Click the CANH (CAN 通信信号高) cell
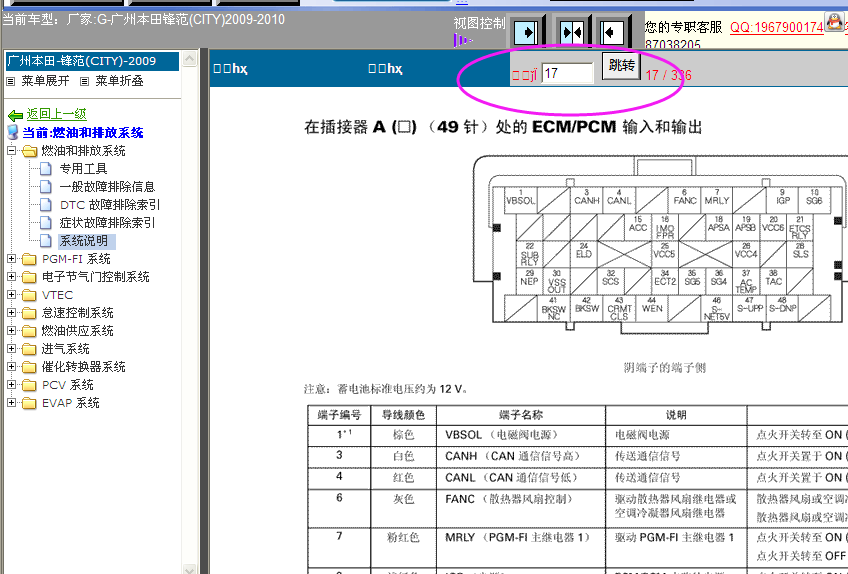Screen dimensions: 848x574 pyautogui.click(x=521, y=457)
